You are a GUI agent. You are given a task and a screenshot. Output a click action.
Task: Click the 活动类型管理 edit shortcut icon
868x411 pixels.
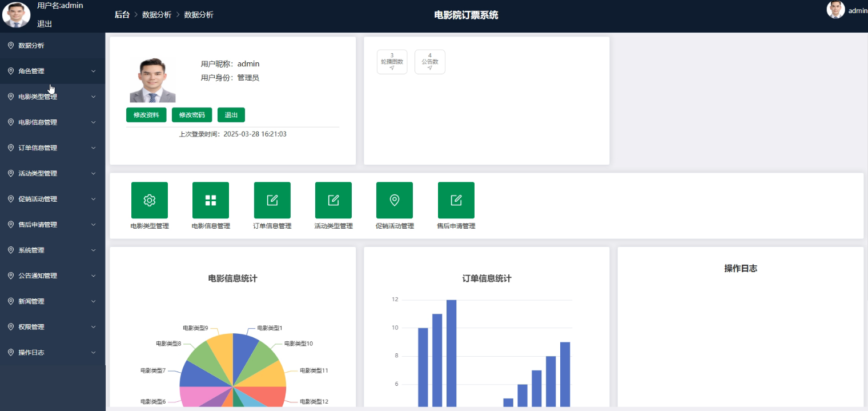point(333,200)
